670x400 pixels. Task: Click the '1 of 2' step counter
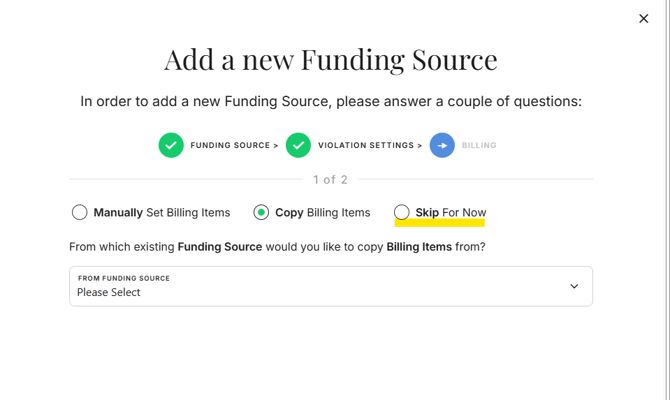pos(330,180)
